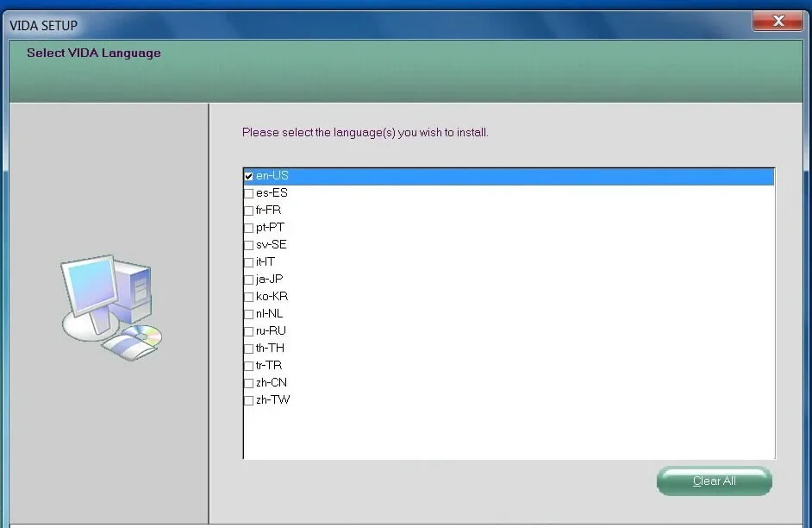The height and width of the screenshot is (528, 812).
Task: Click the computer setup illustration
Action: pos(111,307)
